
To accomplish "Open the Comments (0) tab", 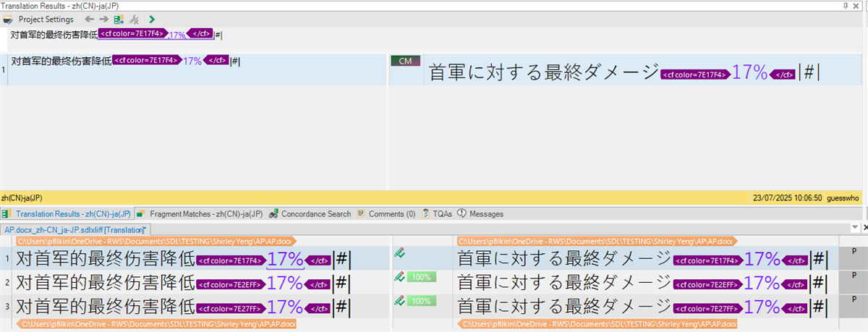I will click(386, 214).
